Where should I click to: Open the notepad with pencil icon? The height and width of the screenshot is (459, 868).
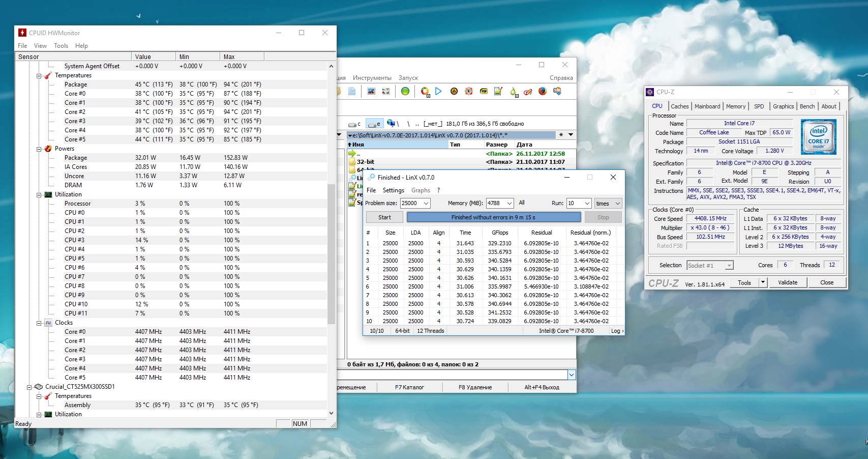point(498,91)
